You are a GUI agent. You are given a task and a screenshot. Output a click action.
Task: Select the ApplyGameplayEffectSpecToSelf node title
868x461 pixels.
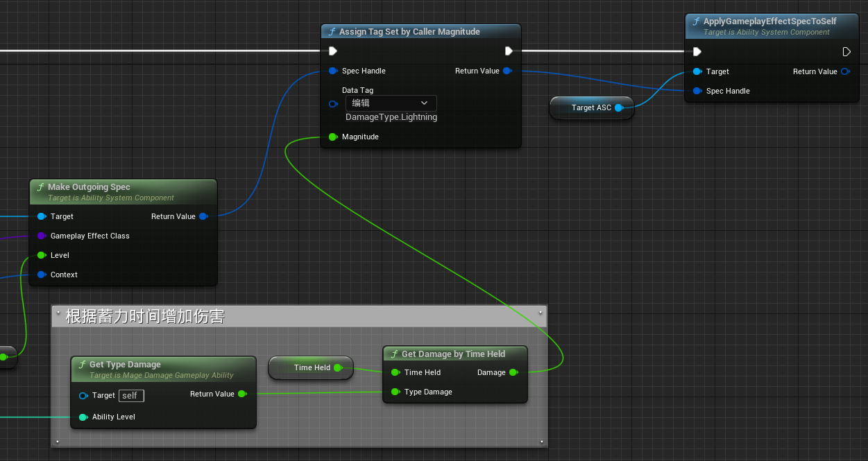pos(770,21)
